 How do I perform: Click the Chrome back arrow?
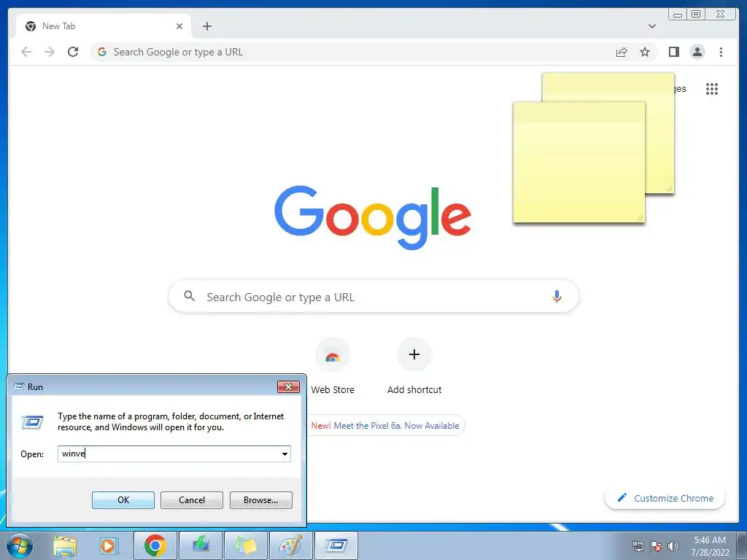[26, 52]
